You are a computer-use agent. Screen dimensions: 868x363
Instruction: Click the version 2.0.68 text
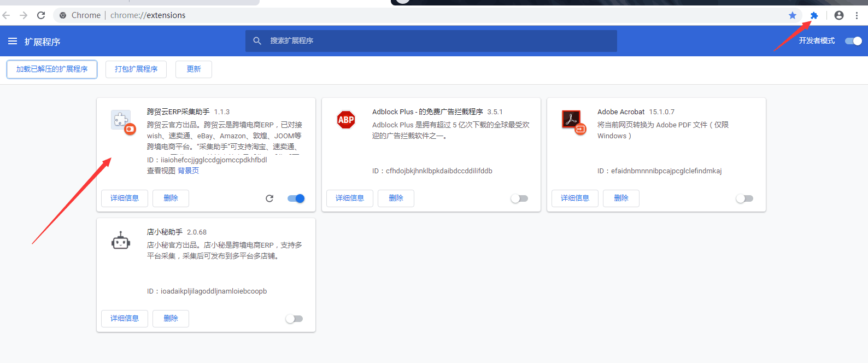(x=197, y=232)
